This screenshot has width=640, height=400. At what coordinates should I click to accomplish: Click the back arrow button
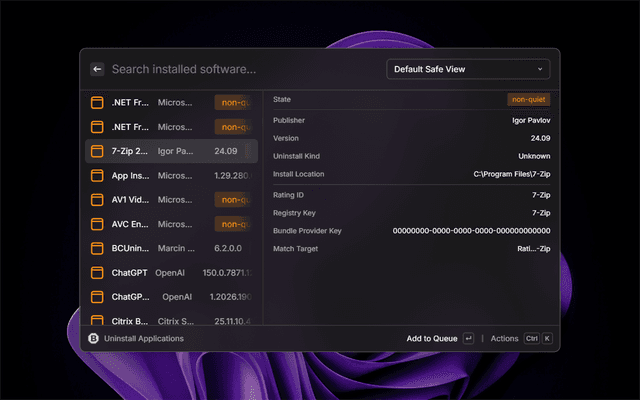tap(97, 69)
